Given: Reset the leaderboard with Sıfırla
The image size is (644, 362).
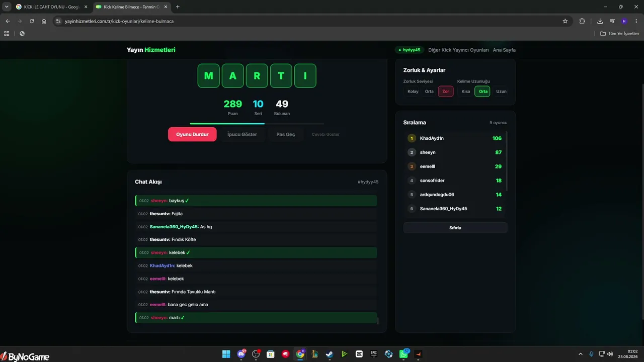Looking at the screenshot, I should click(455, 228).
